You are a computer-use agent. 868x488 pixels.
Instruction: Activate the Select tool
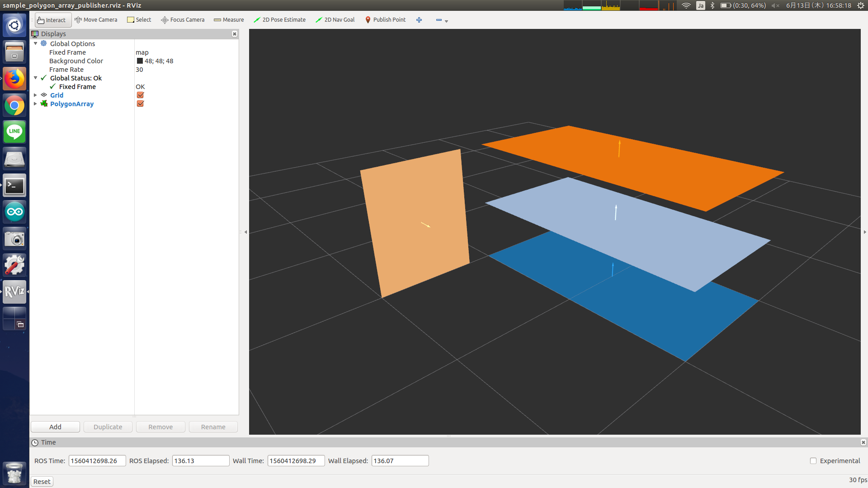click(x=139, y=20)
